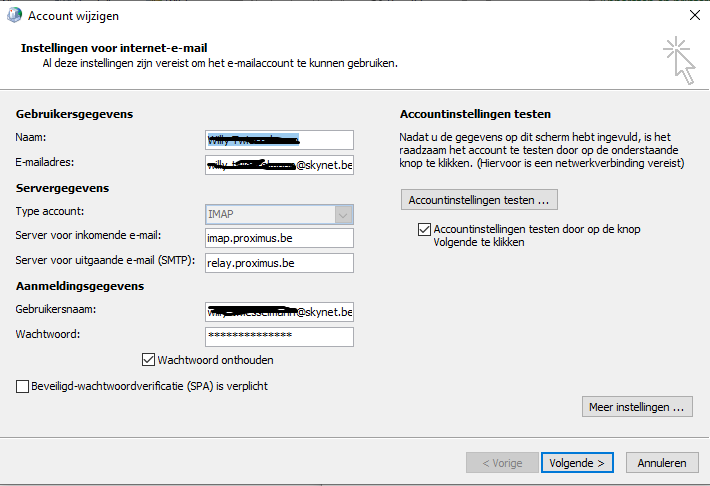Cancel with the Annuleren button
The height and width of the screenshot is (486, 710).
click(661, 463)
